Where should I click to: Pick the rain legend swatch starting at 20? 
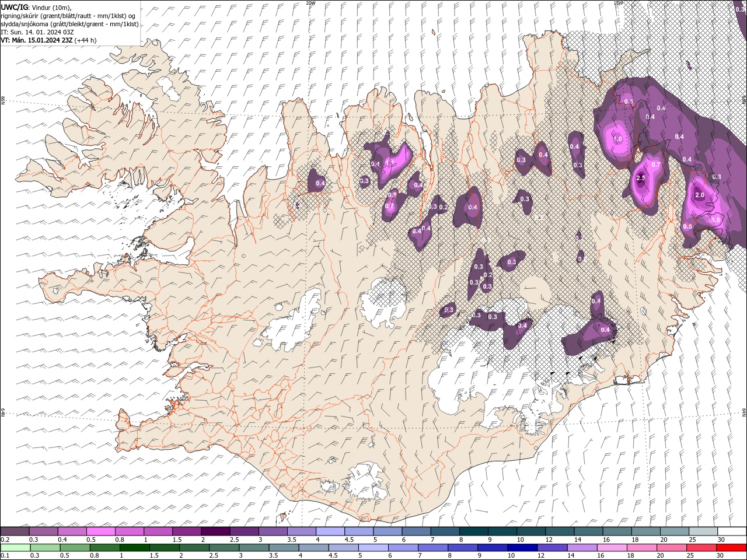pyautogui.click(x=672, y=548)
